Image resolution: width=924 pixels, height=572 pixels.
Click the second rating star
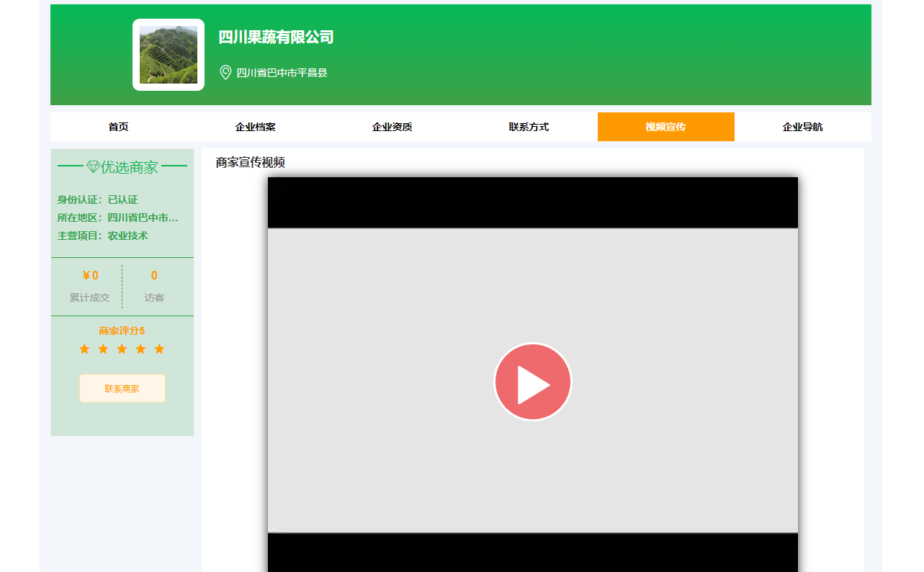[x=103, y=349]
